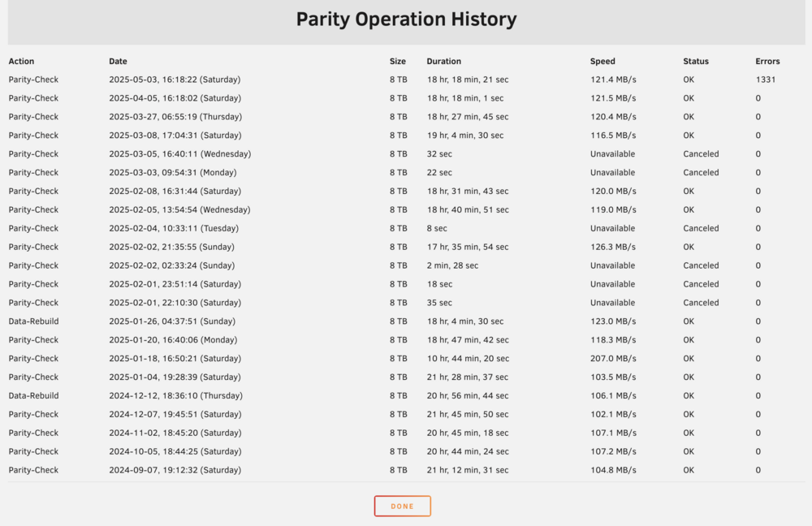Click the 17 hr, 35 min, 54 sec duration
Screen dimensions: 812x526
(x=468, y=247)
